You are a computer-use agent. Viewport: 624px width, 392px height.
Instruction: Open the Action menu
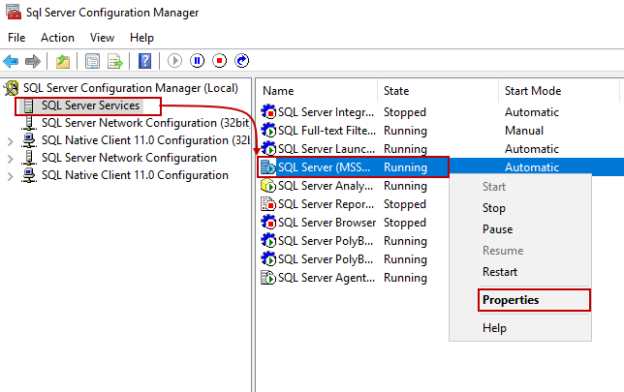(x=57, y=38)
